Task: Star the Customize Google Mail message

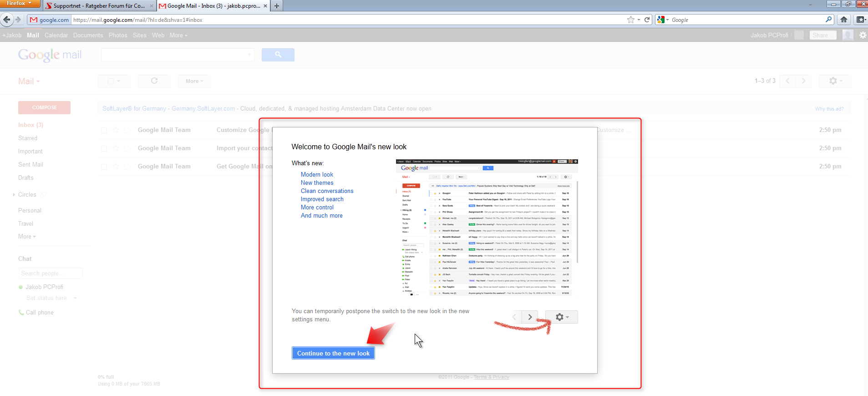Action: click(x=116, y=130)
